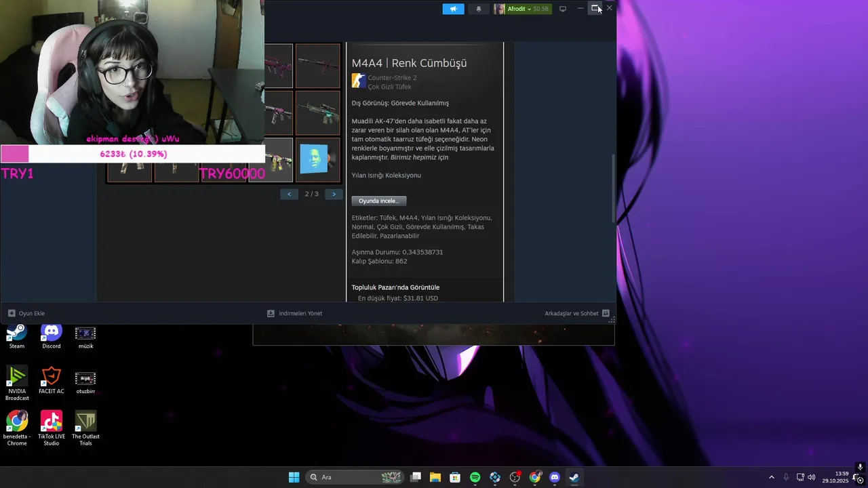
Task: Open TikTok LIVE Studio desktop shortcut
Action: (x=52, y=428)
